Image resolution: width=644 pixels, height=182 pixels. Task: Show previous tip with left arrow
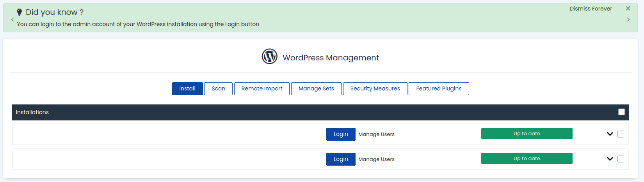point(12,19)
